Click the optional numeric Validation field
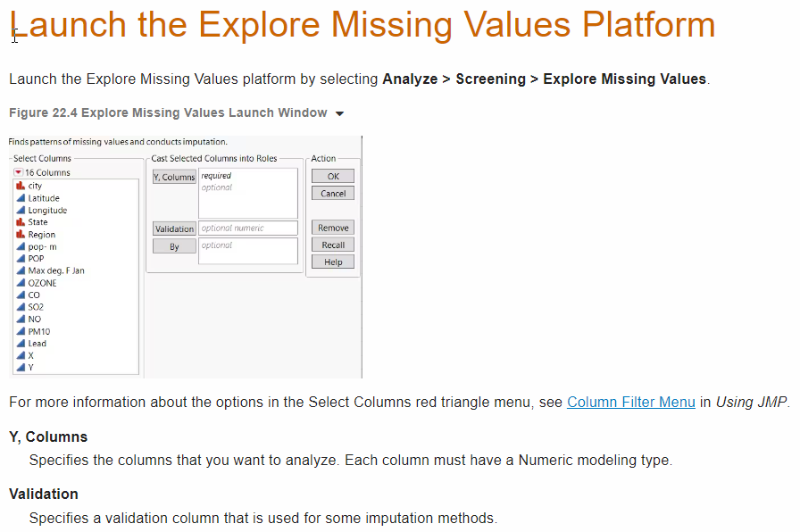This screenshot has width=800, height=532. tap(248, 228)
